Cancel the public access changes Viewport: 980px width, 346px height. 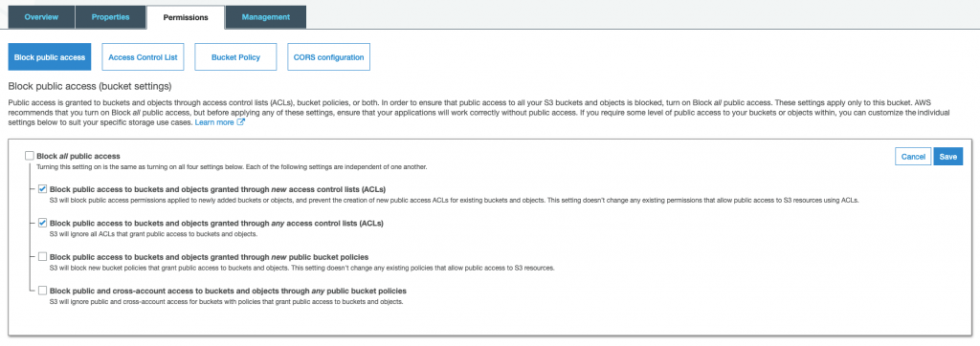pos(913,157)
